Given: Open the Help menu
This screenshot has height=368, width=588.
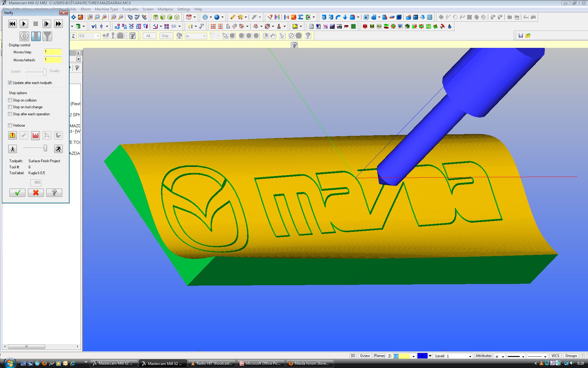Looking at the screenshot, I should (198, 9).
